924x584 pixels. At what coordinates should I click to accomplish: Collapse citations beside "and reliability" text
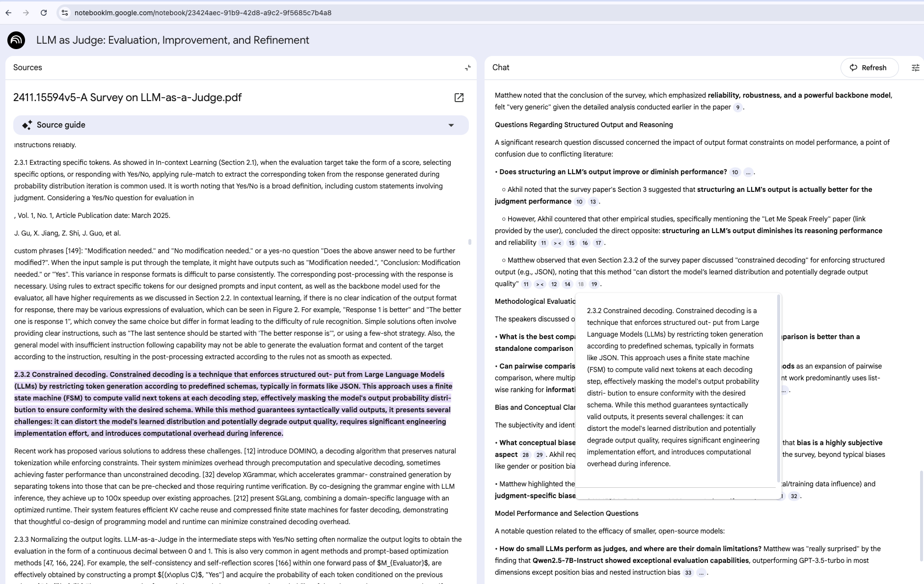coord(557,243)
